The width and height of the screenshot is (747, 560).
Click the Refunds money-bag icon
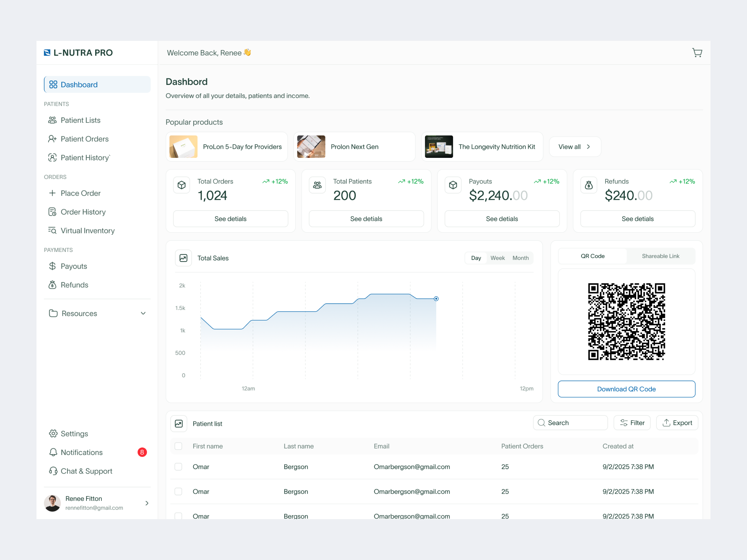pos(52,285)
